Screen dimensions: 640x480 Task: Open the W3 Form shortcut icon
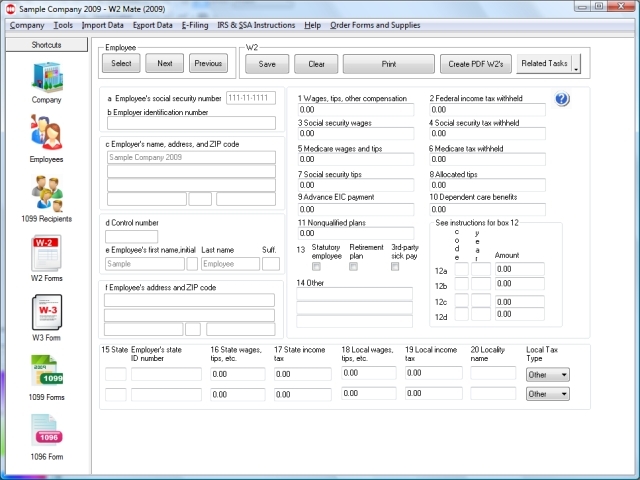coord(46,315)
